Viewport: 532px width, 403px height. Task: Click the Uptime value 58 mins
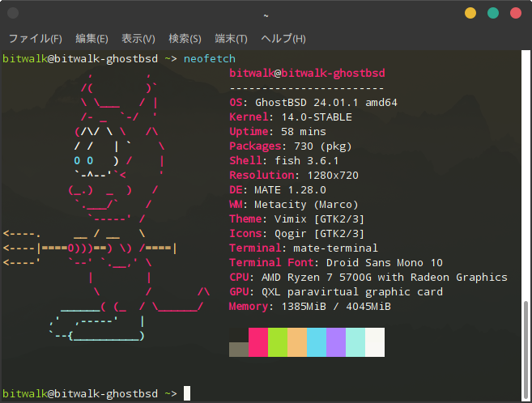coord(304,132)
